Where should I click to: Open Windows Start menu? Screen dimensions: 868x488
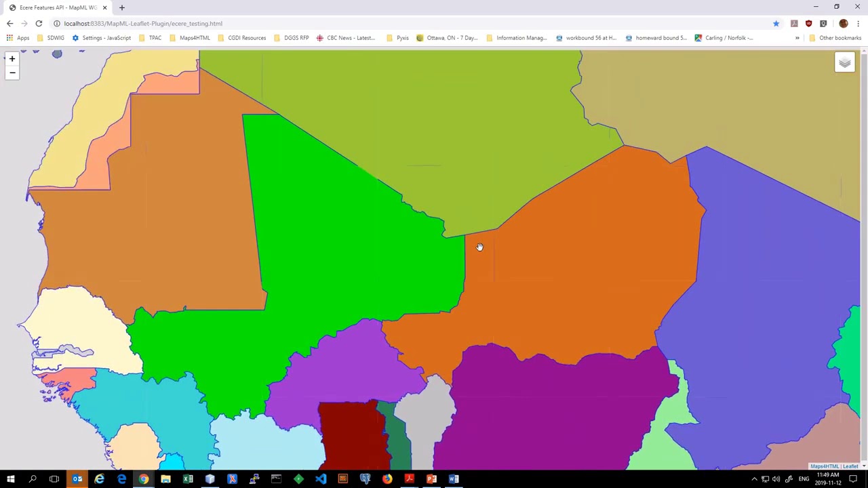coord(11,479)
